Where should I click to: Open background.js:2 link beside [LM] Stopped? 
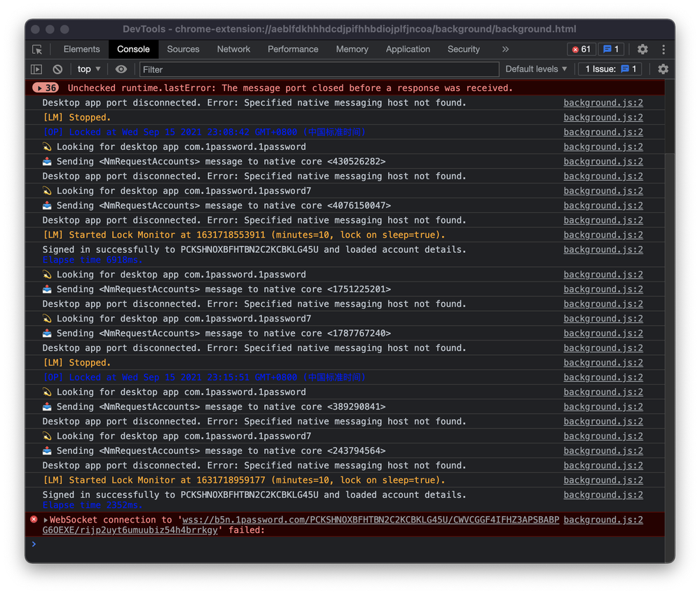click(603, 118)
